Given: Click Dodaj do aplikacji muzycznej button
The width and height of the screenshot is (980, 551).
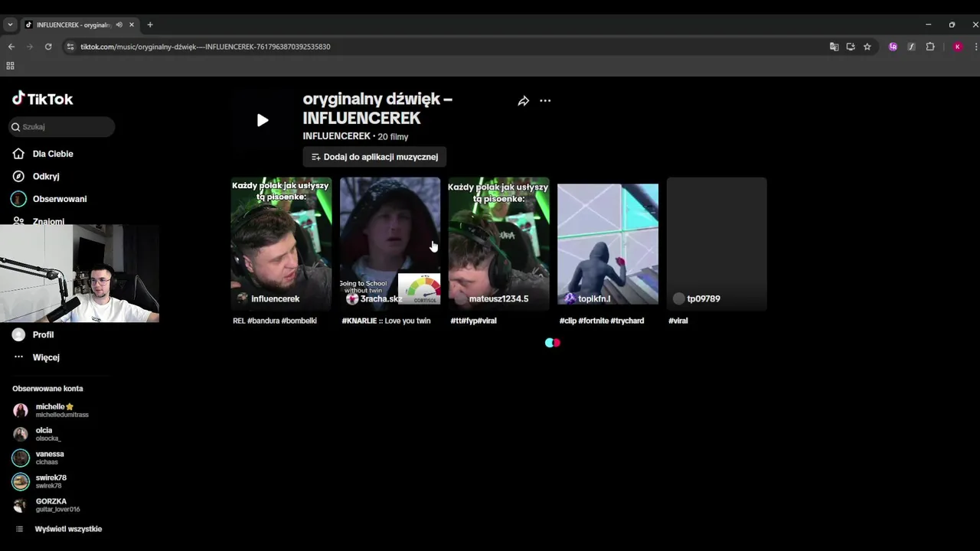Looking at the screenshot, I should tap(374, 157).
